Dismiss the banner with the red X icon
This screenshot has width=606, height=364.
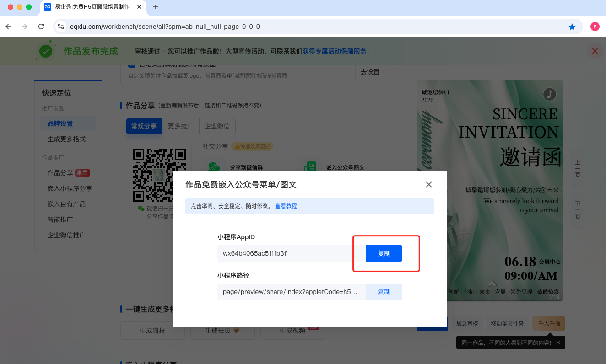[595, 51]
